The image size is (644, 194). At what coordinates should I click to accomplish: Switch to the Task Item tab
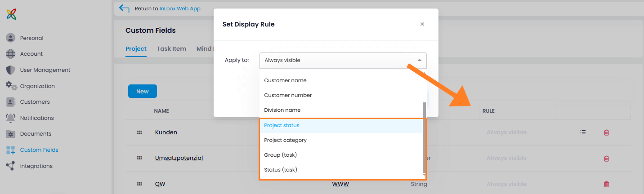171,48
